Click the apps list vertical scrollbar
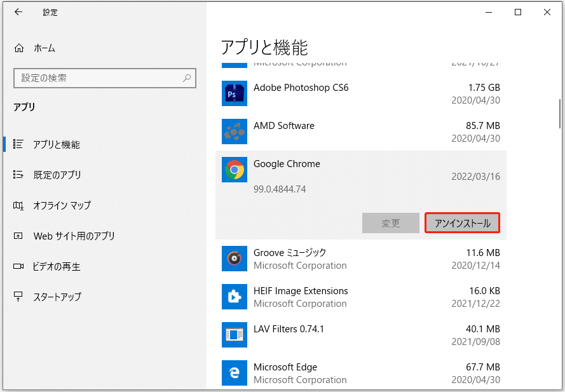This screenshot has width=565, height=392. (559, 114)
